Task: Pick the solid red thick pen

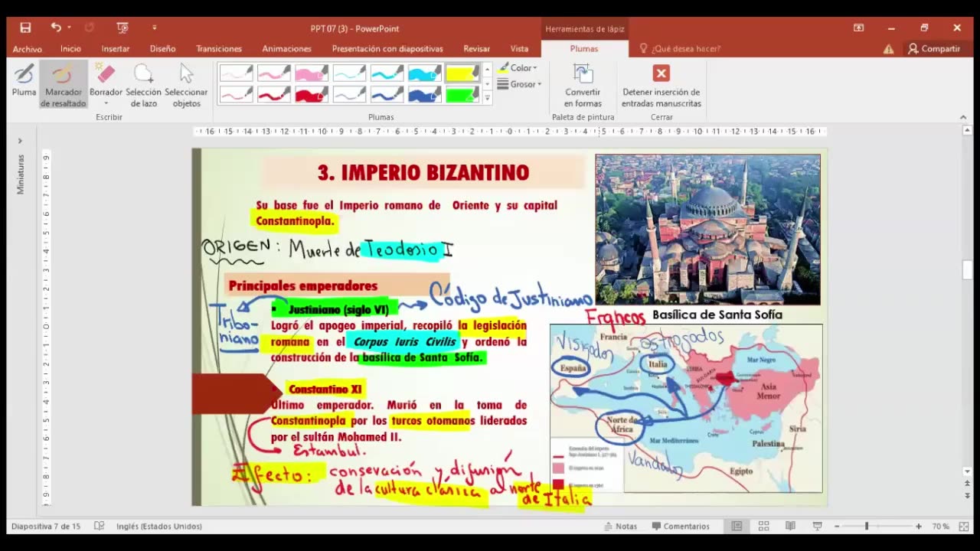Action: click(x=312, y=94)
